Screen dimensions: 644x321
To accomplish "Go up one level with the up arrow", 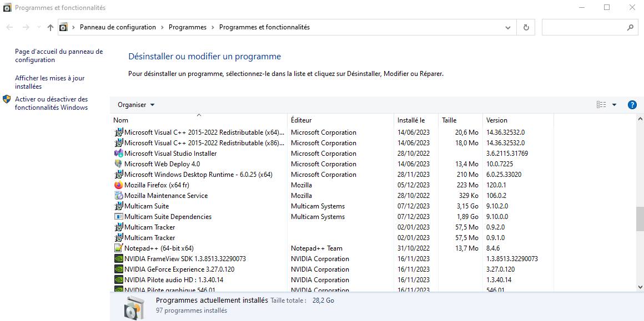I will coord(51,28).
